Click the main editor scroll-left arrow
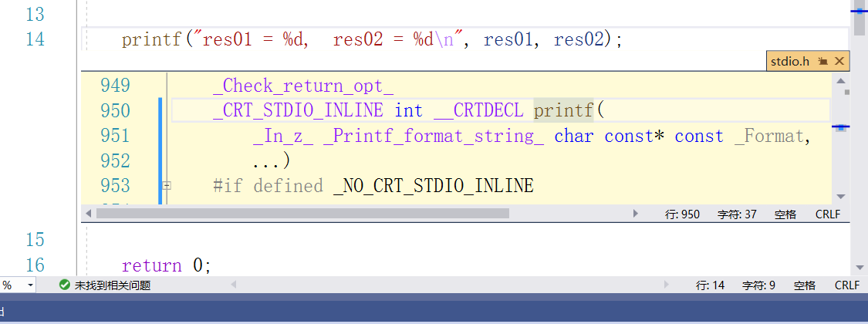This screenshot has width=868, height=324. tap(233, 285)
